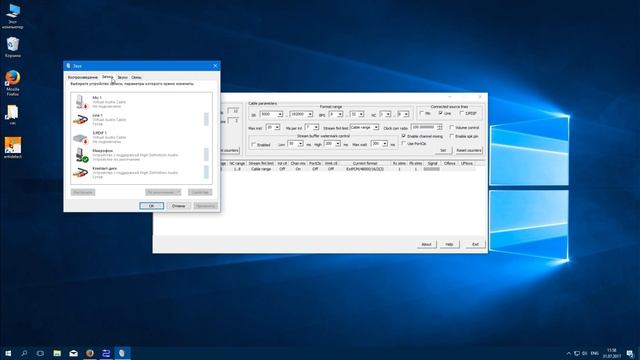Open the network tray icon

[577, 353]
